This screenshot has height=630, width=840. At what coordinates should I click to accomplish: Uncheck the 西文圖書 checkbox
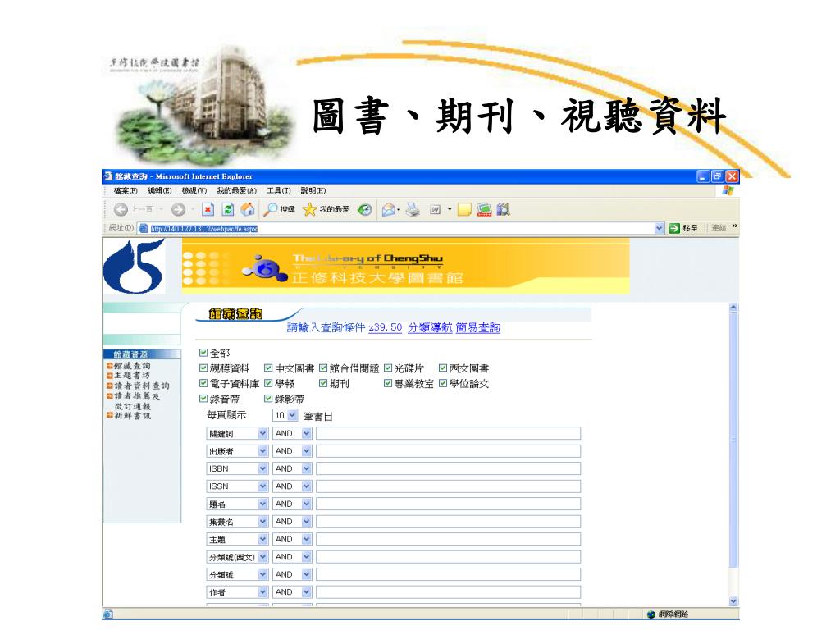click(442, 368)
